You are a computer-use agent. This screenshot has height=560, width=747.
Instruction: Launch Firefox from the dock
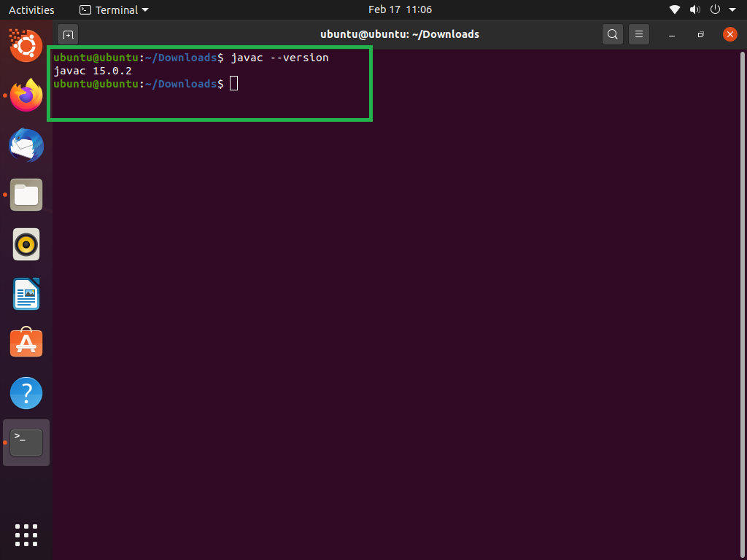[27, 96]
